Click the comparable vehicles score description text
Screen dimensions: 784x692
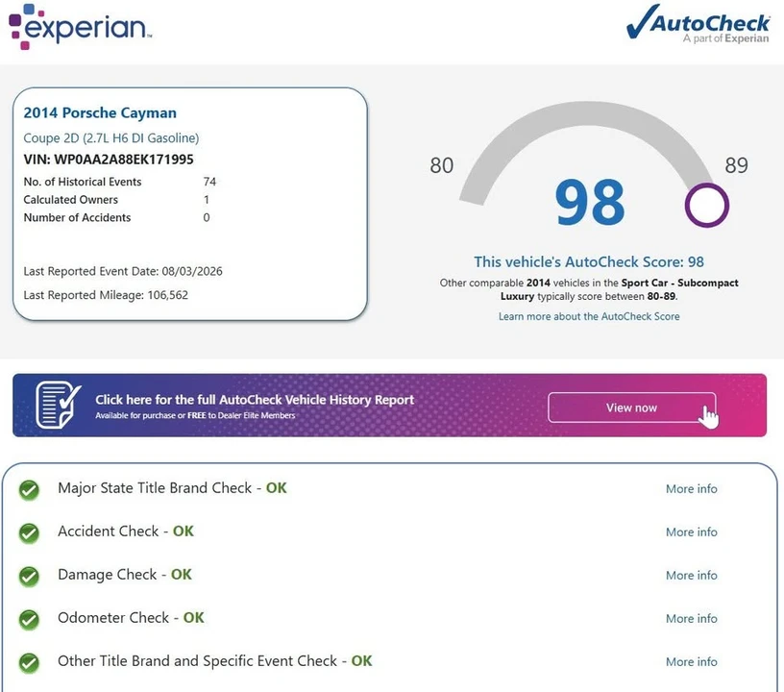coord(589,289)
